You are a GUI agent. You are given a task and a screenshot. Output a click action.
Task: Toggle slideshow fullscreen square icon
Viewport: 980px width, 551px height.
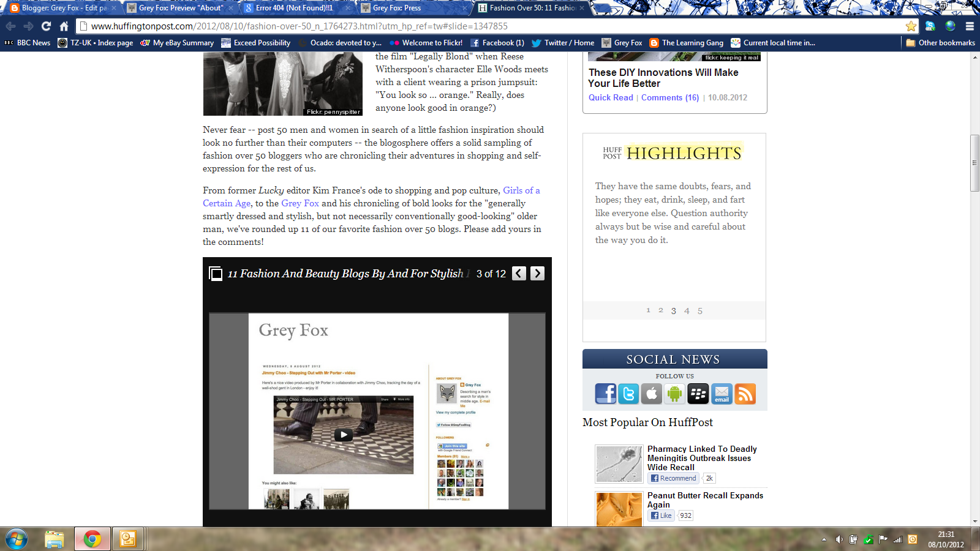pyautogui.click(x=216, y=274)
